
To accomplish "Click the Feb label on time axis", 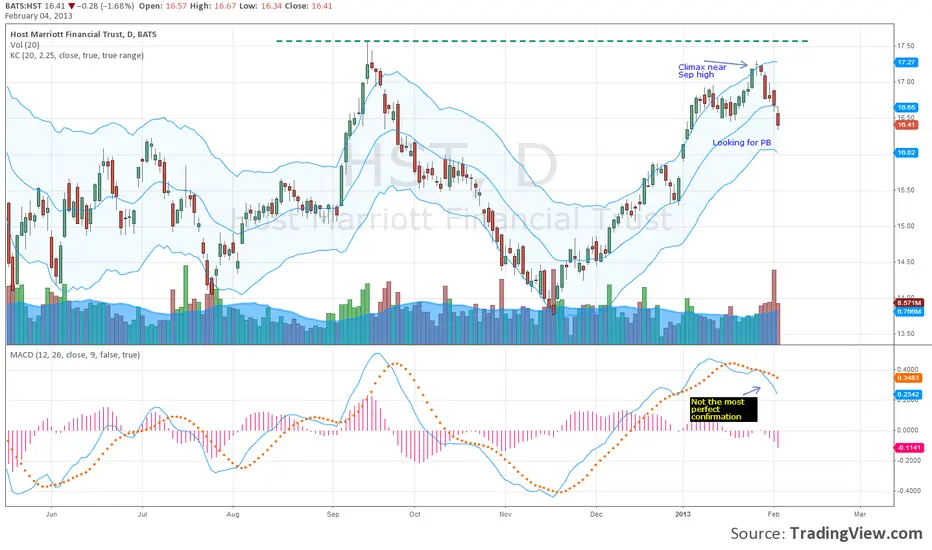I will click(x=773, y=514).
